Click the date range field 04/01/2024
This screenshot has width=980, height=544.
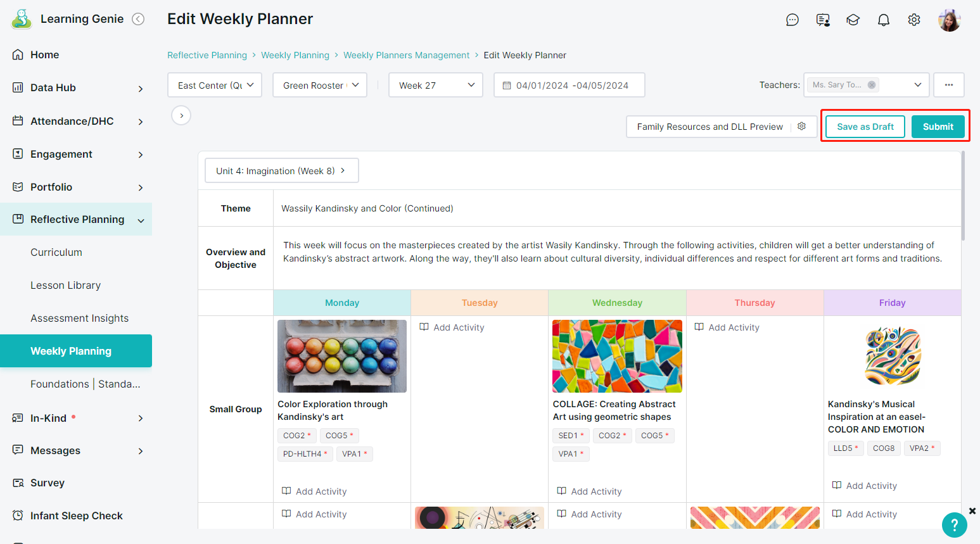point(569,85)
